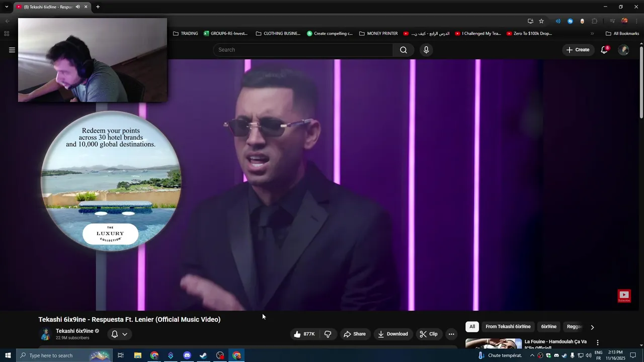The image size is (644, 362).
Task: Open the Chute températ. weather widget
Action: pos(500,355)
